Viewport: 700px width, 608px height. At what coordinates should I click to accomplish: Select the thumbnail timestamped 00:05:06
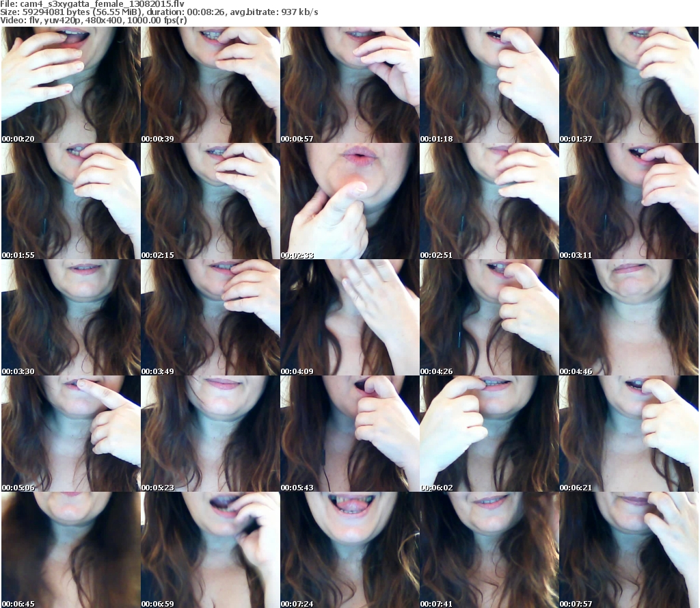coord(71,434)
